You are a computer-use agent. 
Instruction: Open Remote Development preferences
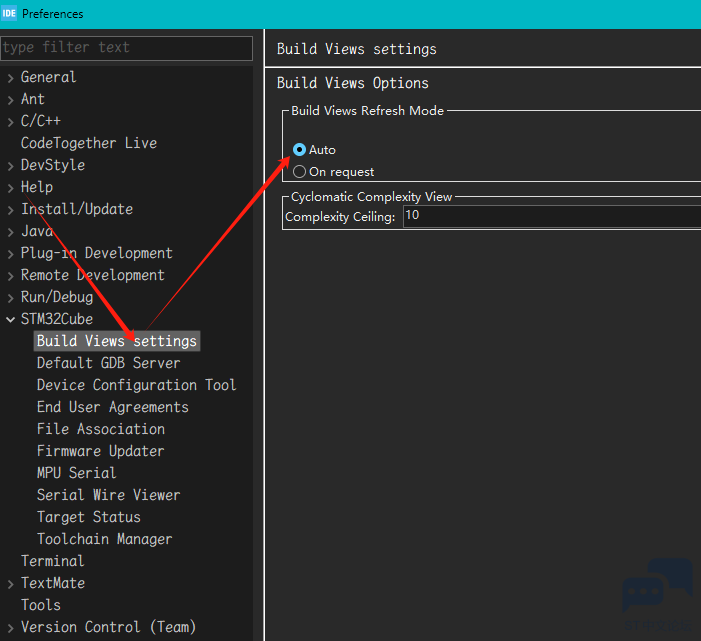93,275
